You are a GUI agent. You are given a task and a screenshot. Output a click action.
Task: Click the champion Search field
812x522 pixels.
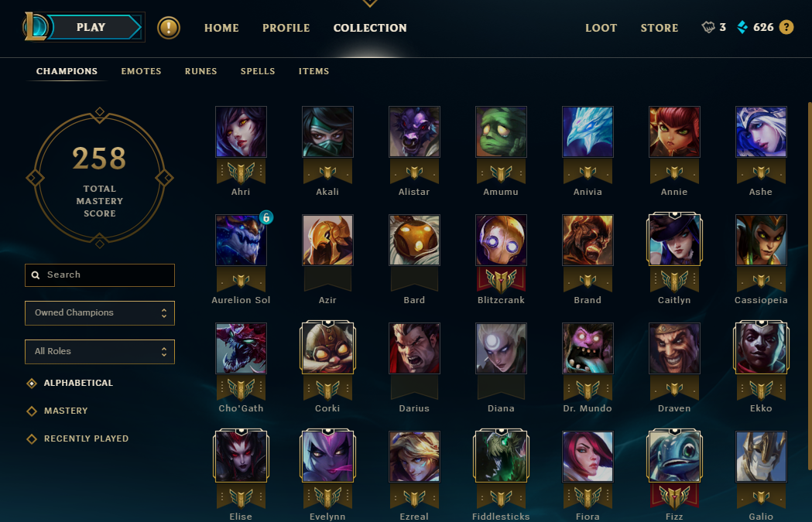pos(100,275)
